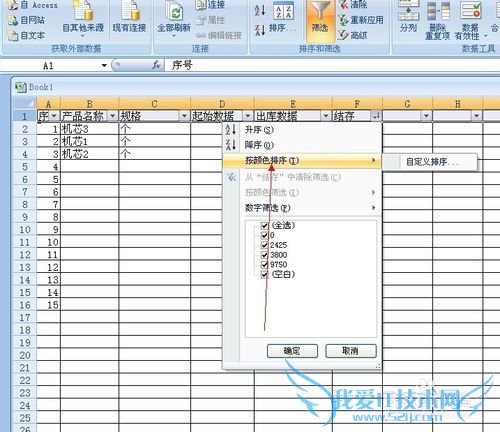Cancel filter with 取消 button
Image resolution: width=500 pixels, height=432 pixels.
[351, 351]
